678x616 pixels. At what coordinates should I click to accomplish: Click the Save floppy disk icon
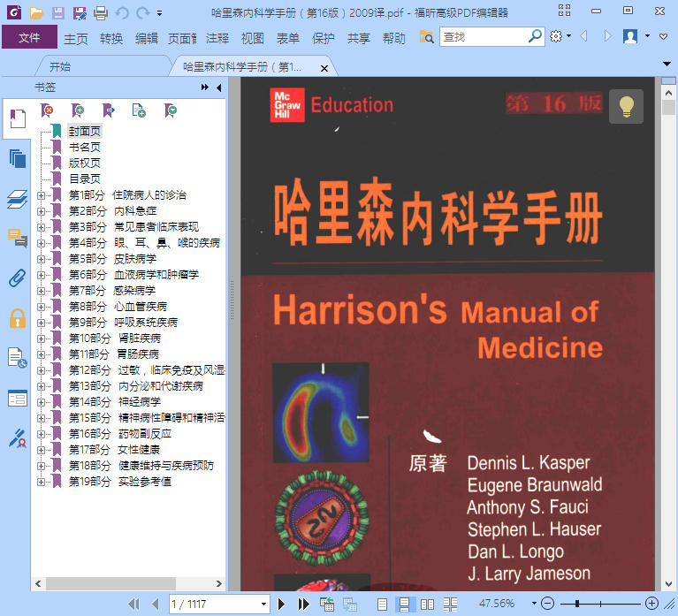(58, 13)
